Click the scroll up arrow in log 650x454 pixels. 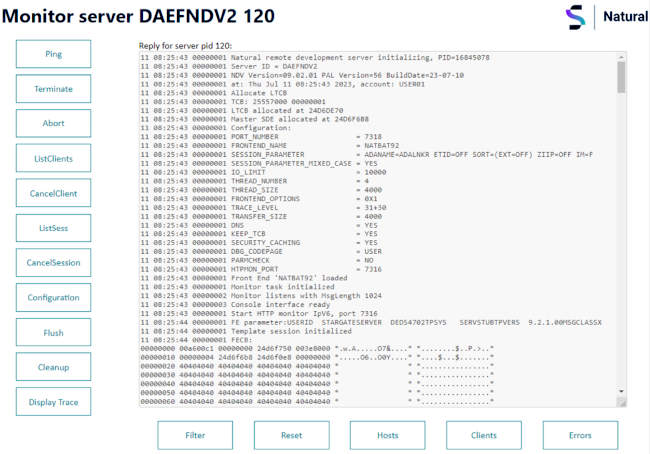621,59
